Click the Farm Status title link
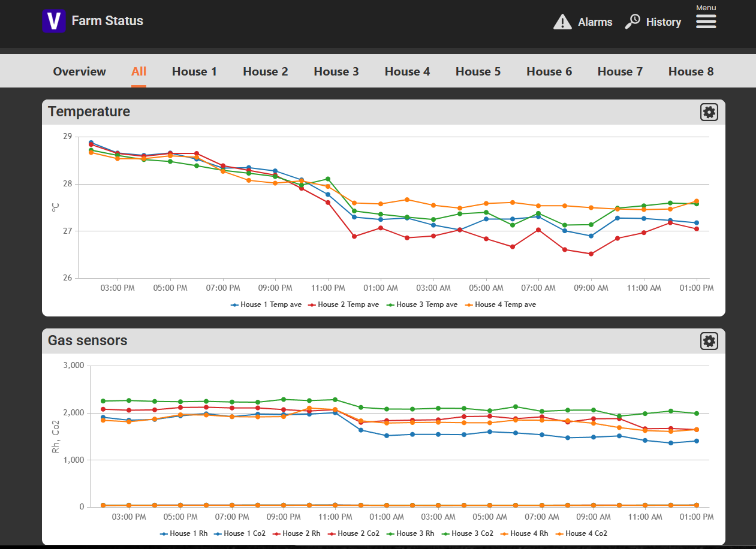 coord(107,21)
